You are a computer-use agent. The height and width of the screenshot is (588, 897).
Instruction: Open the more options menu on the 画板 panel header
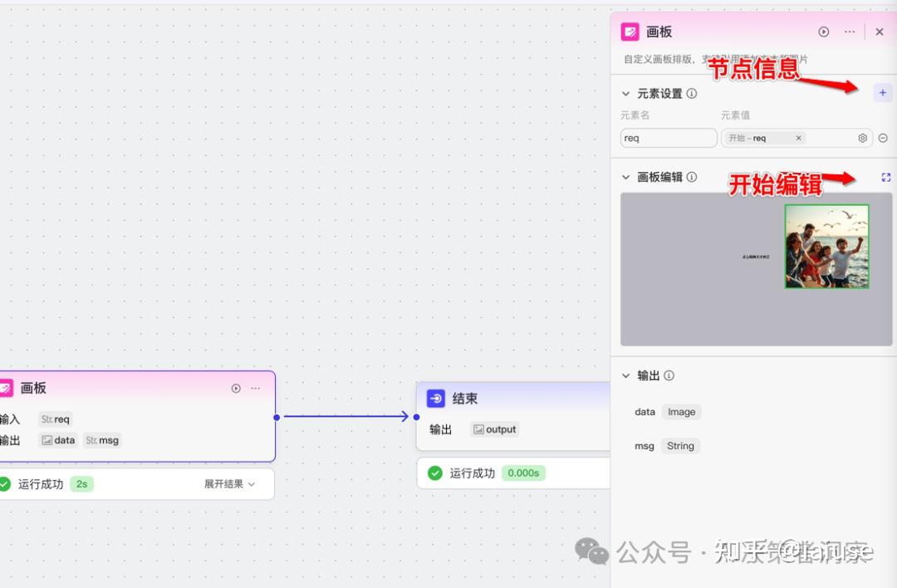[849, 32]
